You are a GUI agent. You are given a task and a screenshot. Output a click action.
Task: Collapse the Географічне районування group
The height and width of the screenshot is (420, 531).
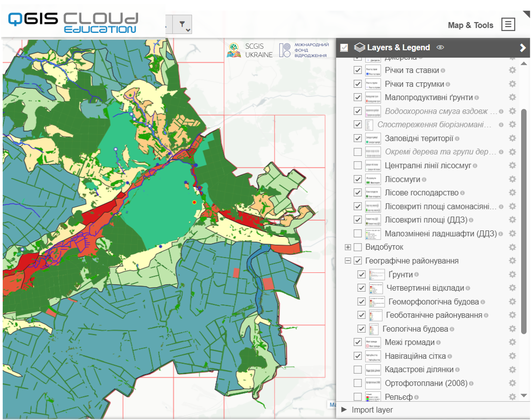[x=348, y=261]
